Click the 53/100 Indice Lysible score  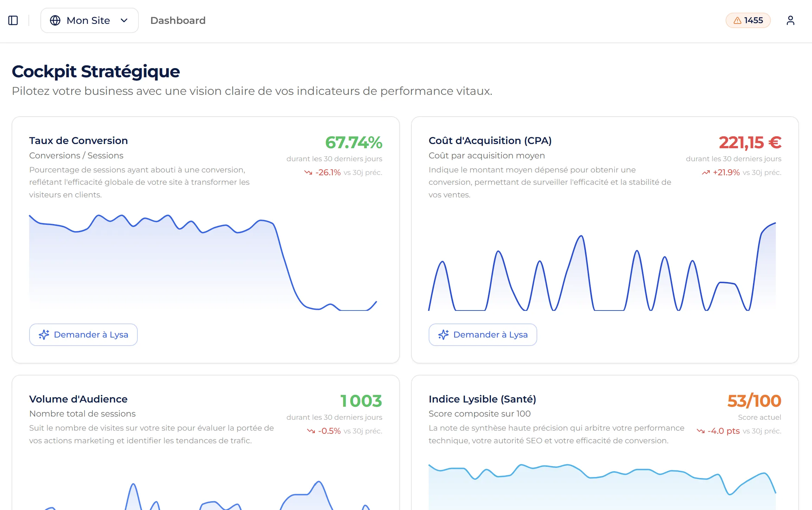[754, 401]
